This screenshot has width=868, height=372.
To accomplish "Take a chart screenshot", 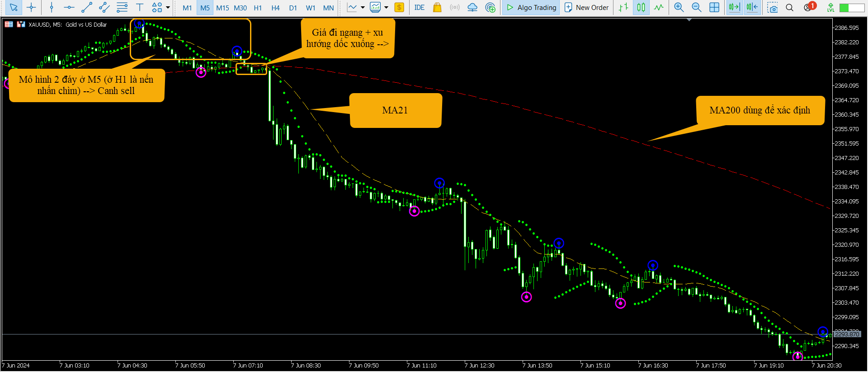I will [772, 7].
